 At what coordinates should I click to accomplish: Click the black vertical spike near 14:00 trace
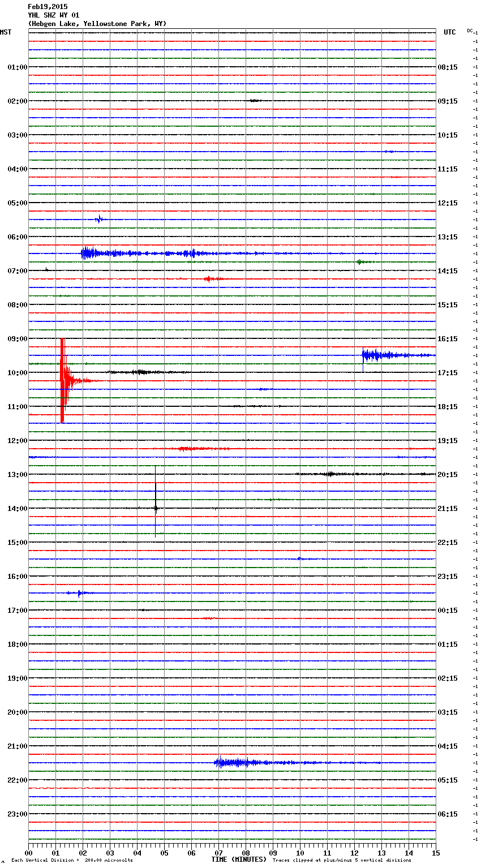coord(156,501)
